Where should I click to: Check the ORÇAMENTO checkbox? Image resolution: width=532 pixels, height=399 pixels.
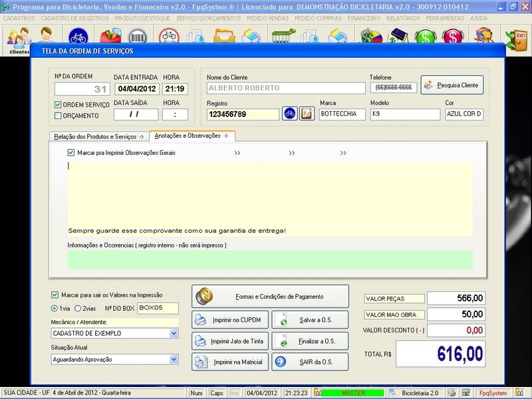[x=58, y=116]
